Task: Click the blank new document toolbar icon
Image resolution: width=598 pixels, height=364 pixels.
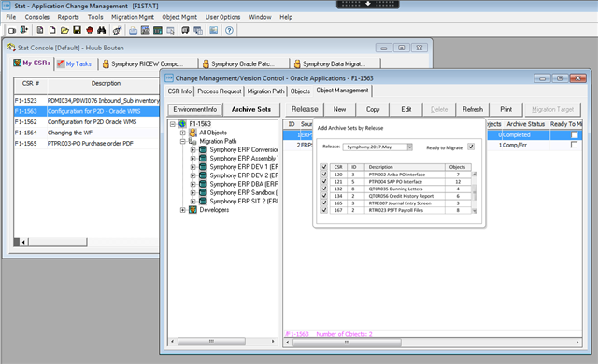Action: (x=52, y=30)
